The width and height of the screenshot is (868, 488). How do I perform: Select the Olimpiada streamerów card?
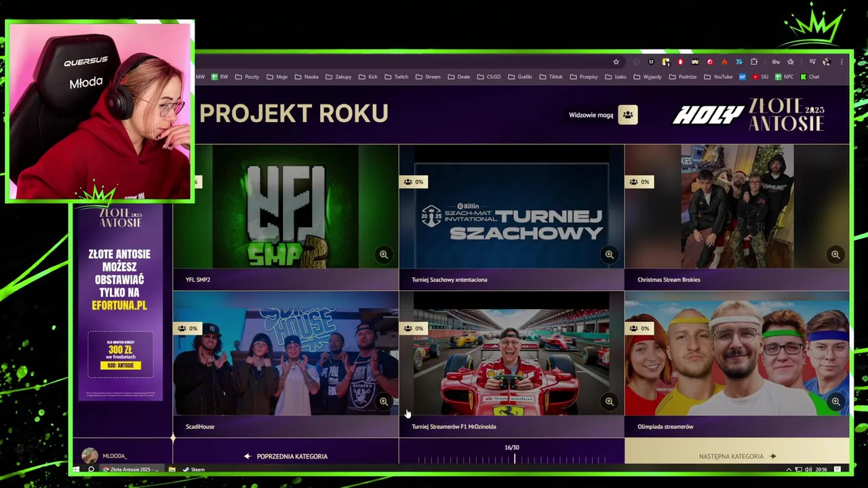737,364
